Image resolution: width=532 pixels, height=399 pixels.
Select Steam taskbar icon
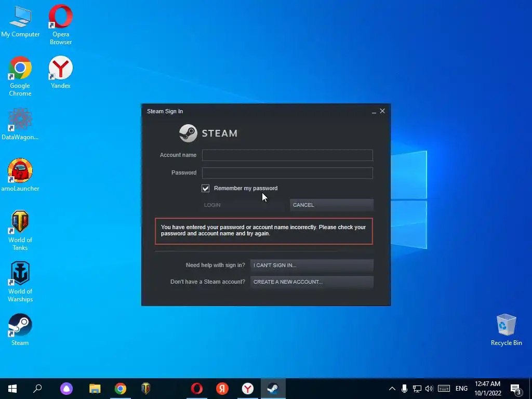pos(273,389)
